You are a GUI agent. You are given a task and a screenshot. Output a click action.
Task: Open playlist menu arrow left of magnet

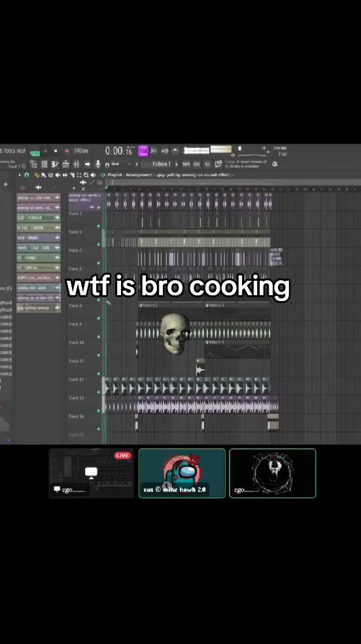pyautogui.click(x=19, y=175)
